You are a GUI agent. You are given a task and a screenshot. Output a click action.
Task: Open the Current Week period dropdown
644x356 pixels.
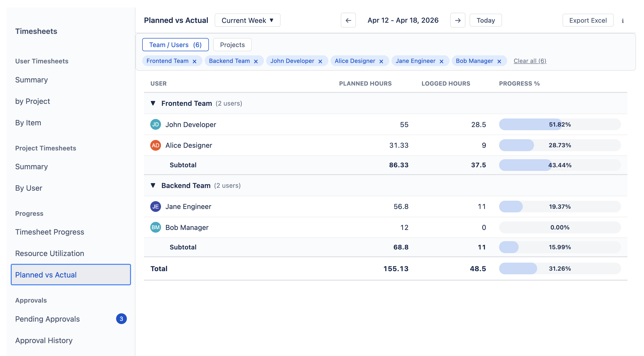point(247,20)
